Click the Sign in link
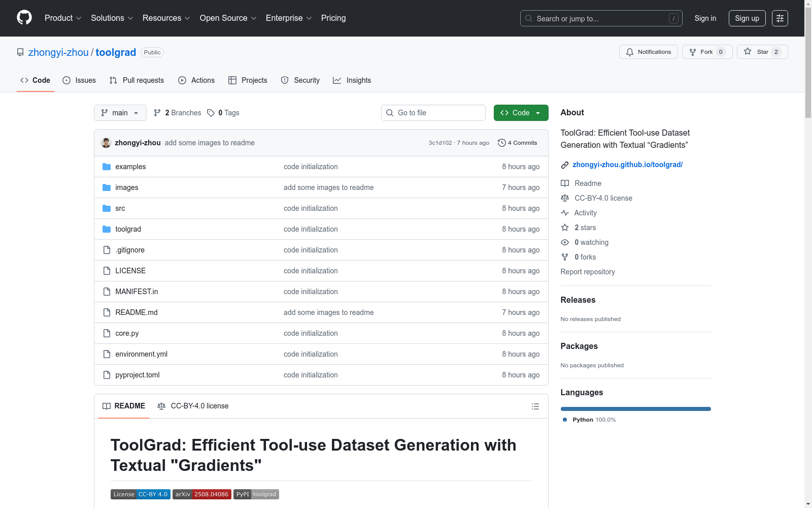The width and height of the screenshot is (812, 508). click(705, 18)
